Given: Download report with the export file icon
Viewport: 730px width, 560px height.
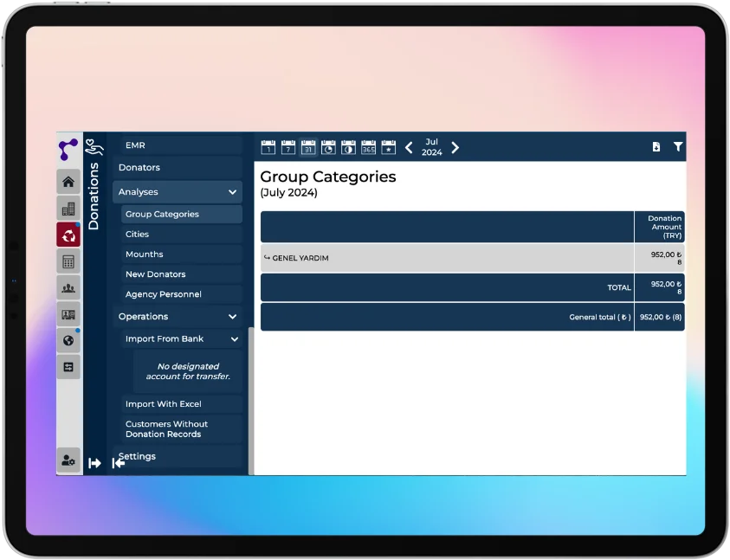Looking at the screenshot, I should pos(656,147).
